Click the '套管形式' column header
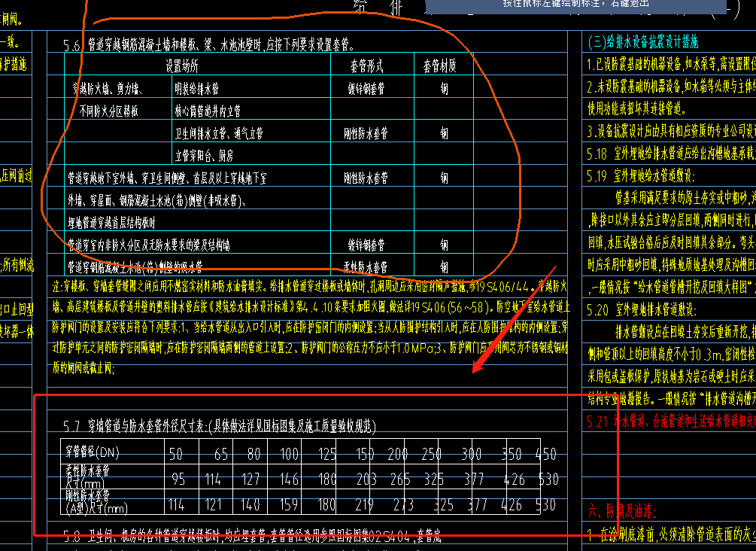The height and width of the screenshot is (551, 756). [x=367, y=66]
